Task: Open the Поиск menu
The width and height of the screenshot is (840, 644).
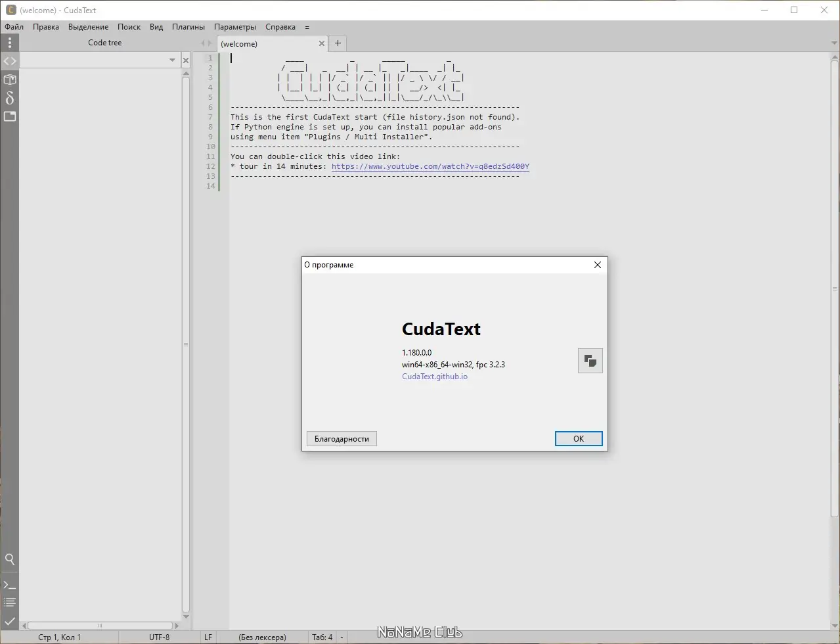Action: 129,27
